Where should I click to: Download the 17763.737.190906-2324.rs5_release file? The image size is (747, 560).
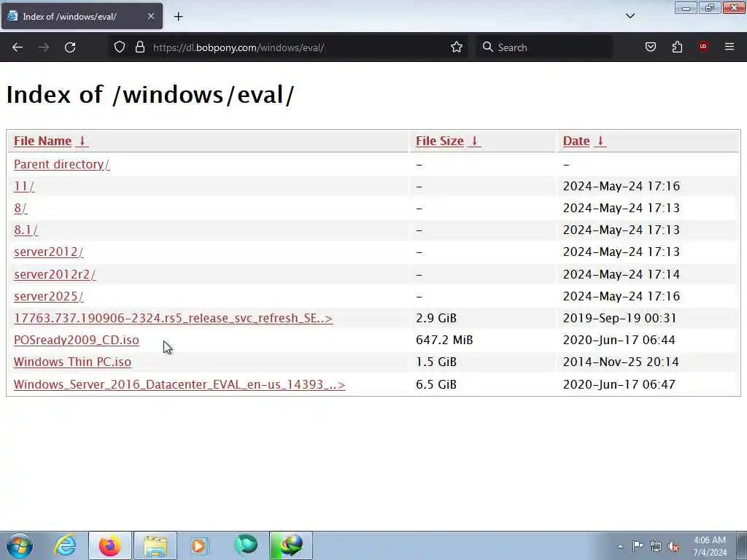tap(174, 318)
